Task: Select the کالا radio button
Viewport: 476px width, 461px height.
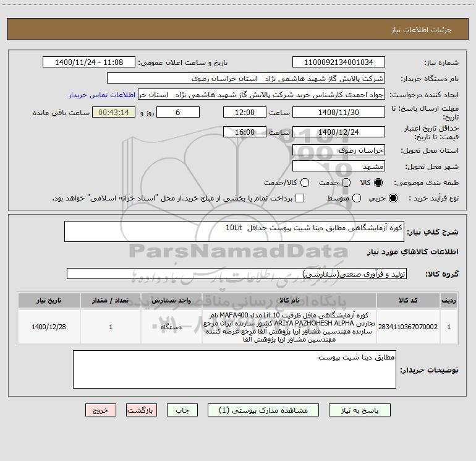Action: click(x=378, y=183)
